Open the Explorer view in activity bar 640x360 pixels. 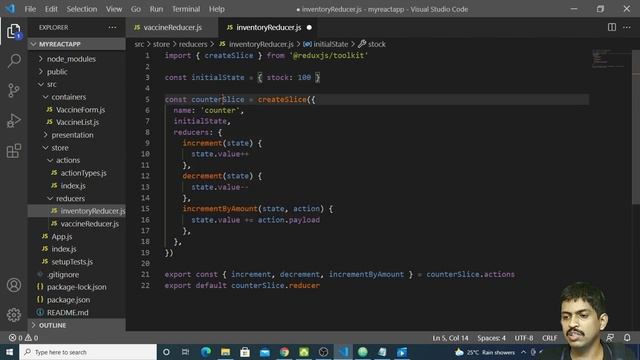coord(14,31)
